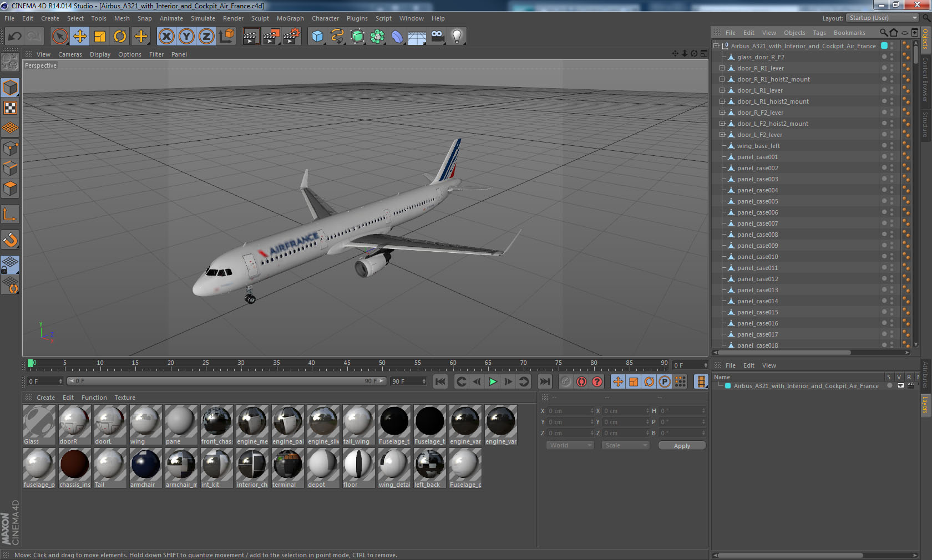Add a NURBS generator object

pos(357,37)
